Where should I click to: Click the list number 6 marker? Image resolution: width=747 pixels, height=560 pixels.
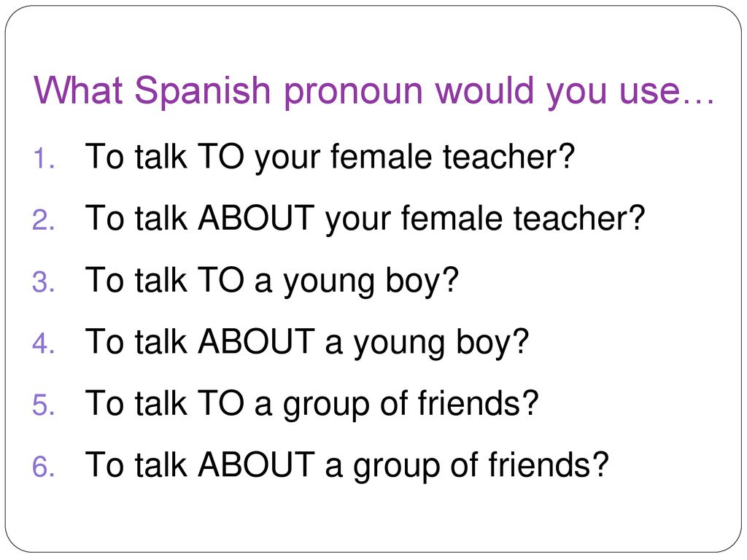43,467
